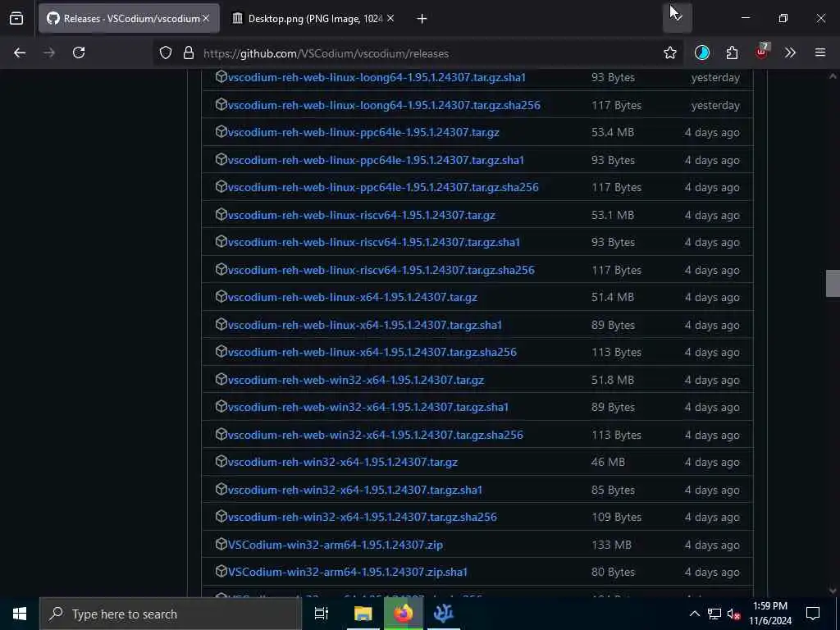Screen dimensions: 840x630
Task: Download vscodium-reh-web-linux-ppc64le tar.gz.sha1
Action: pyautogui.click(x=376, y=160)
